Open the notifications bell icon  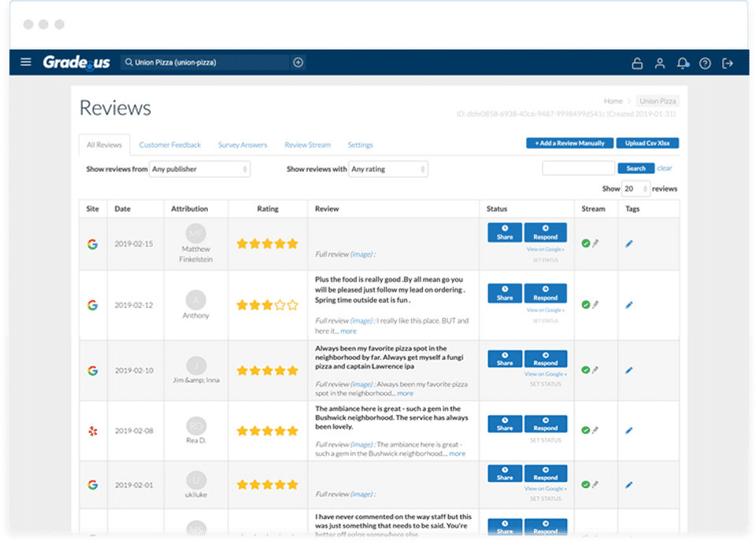coord(683,63)
